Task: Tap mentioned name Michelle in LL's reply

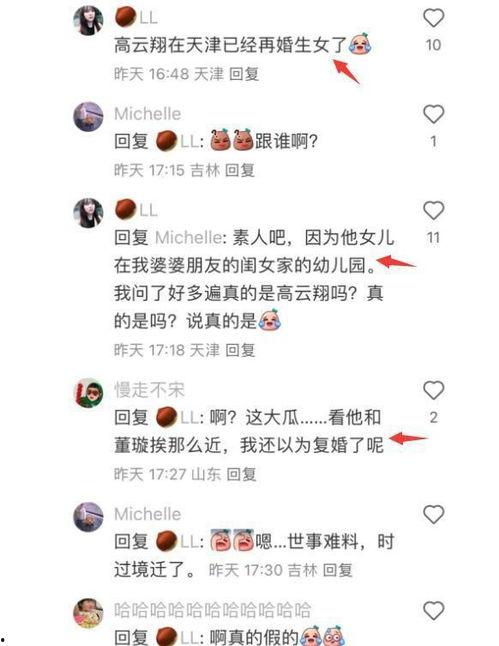Action: coord(188,238)
